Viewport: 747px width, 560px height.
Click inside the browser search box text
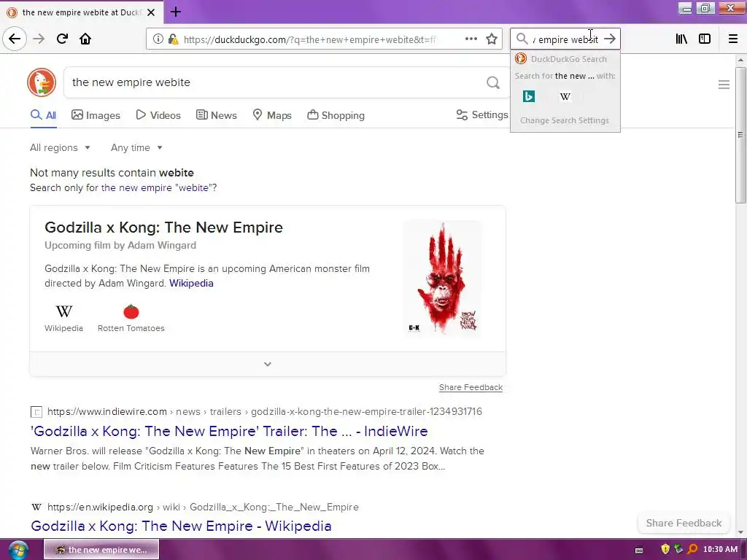[565, 39]
